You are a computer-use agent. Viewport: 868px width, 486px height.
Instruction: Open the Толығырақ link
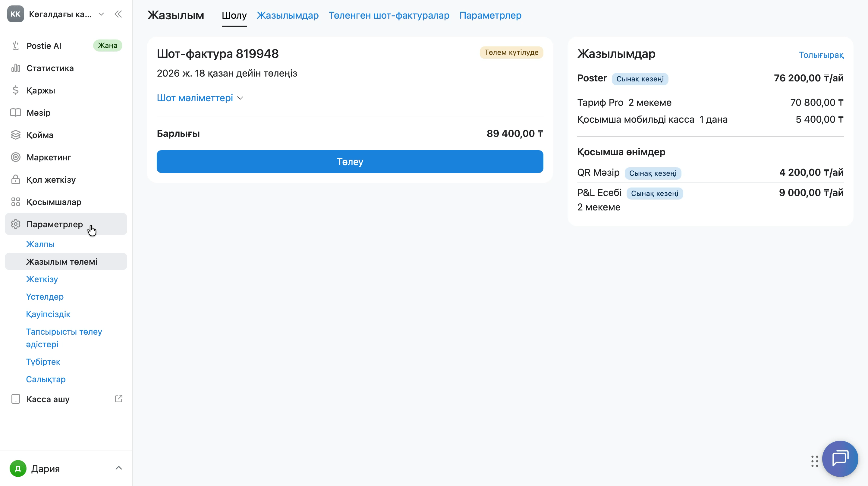(821, 55)
